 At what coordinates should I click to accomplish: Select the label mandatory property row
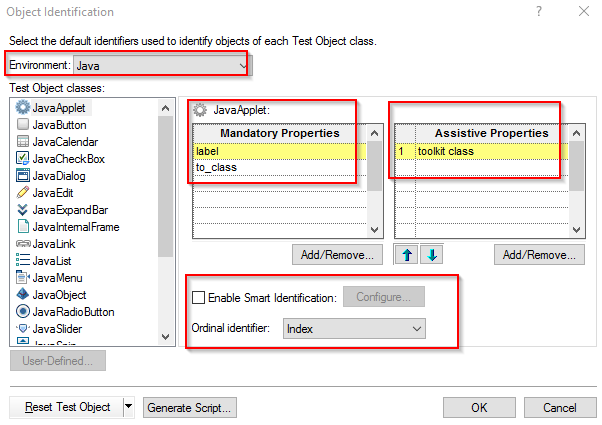click(x=280, y=151)
